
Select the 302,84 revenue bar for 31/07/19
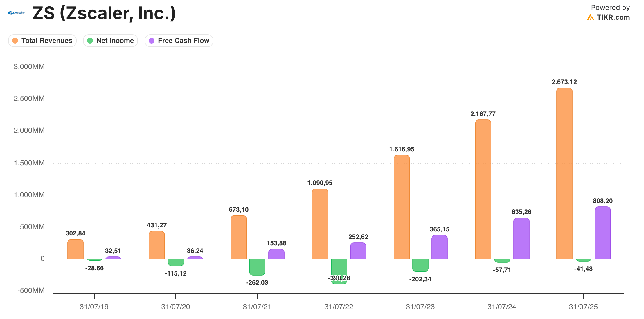pos(75,249)
